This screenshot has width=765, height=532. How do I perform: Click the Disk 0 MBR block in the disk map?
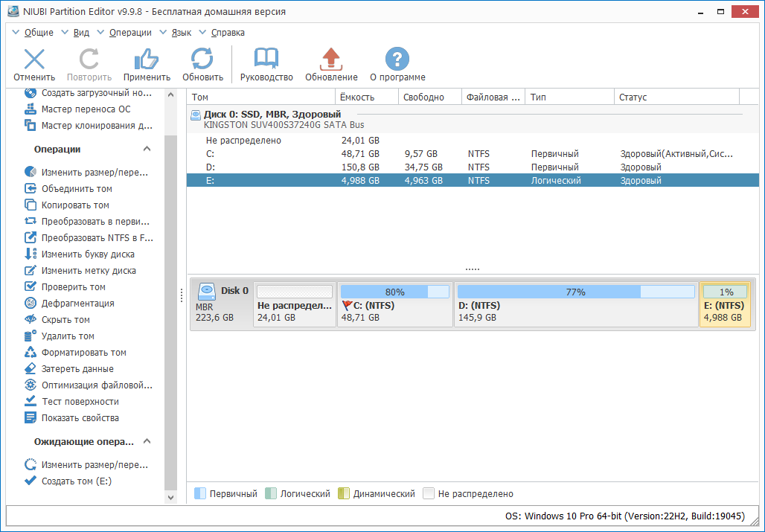click(x=222, y=304)
